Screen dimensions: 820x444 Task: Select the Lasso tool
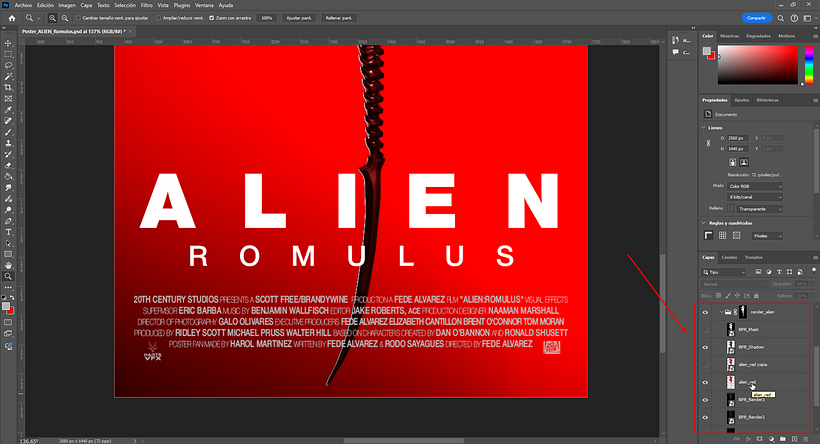tap(8, 65)
